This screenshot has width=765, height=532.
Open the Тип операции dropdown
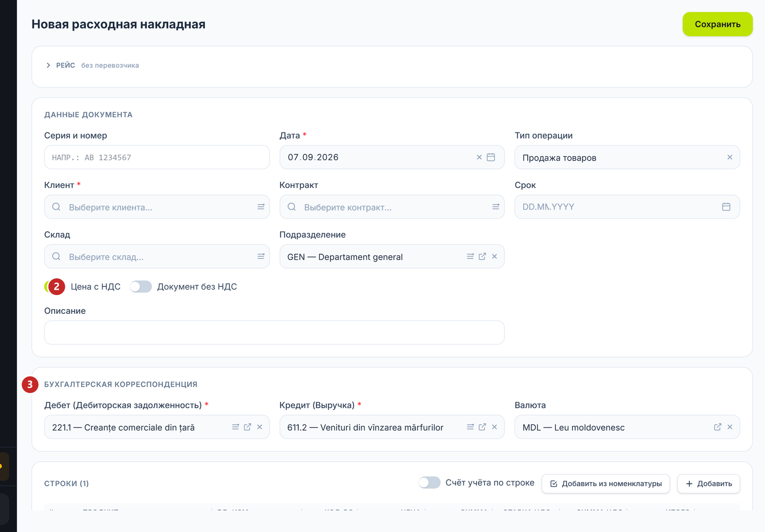[x=627, y=157]
